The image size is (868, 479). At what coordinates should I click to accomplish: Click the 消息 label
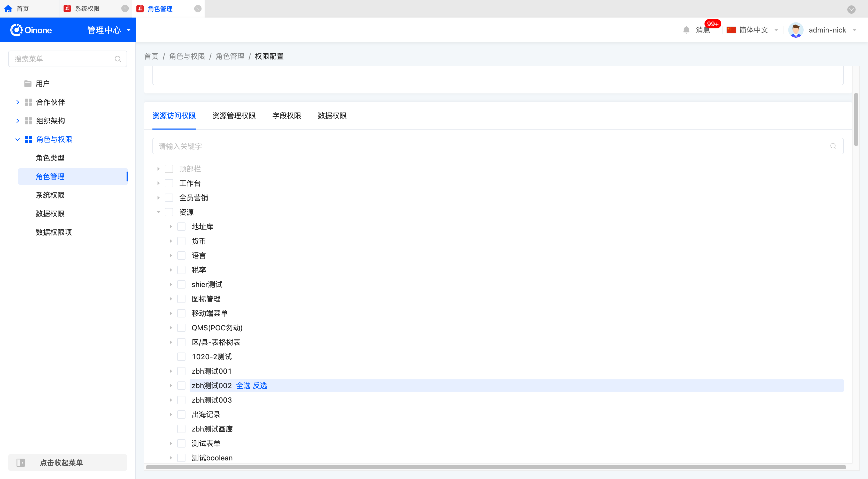tap(703, 30)
